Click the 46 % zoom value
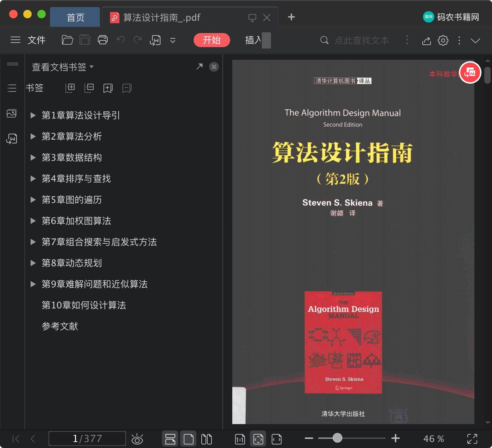Image resolution: width=492 pixels, height=448 pixels. (434, 439)
